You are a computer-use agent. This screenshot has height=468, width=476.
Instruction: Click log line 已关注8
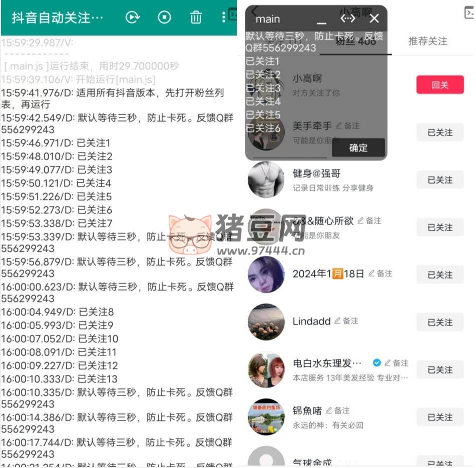pyautogui.click(x=58, y=312)
